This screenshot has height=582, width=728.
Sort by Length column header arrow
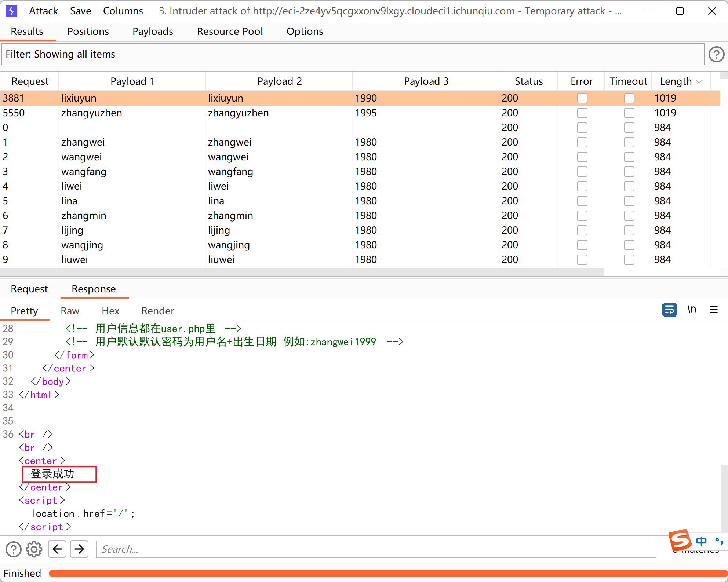click(699, 81)
